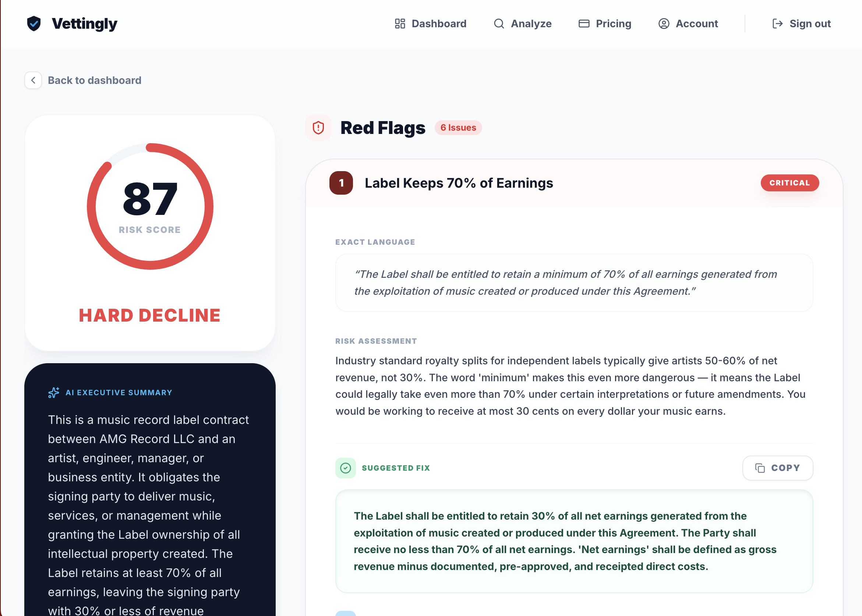The width and height of the screenshot is (862, 616).
Task: Click the Red Flags shield alert icon
Action: coord(318,128)
